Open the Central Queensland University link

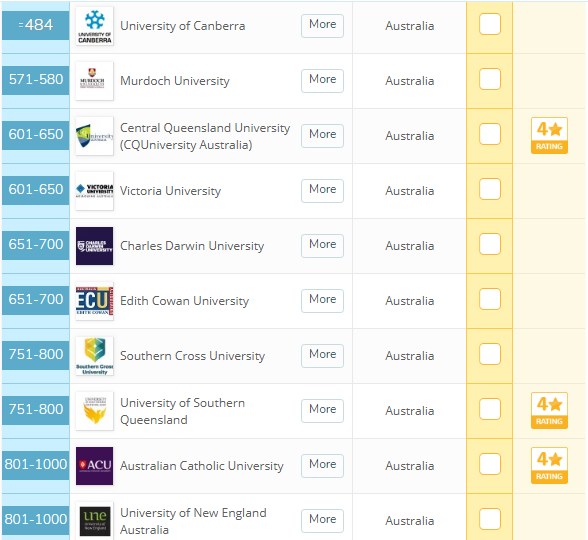[x=205, y=136]
